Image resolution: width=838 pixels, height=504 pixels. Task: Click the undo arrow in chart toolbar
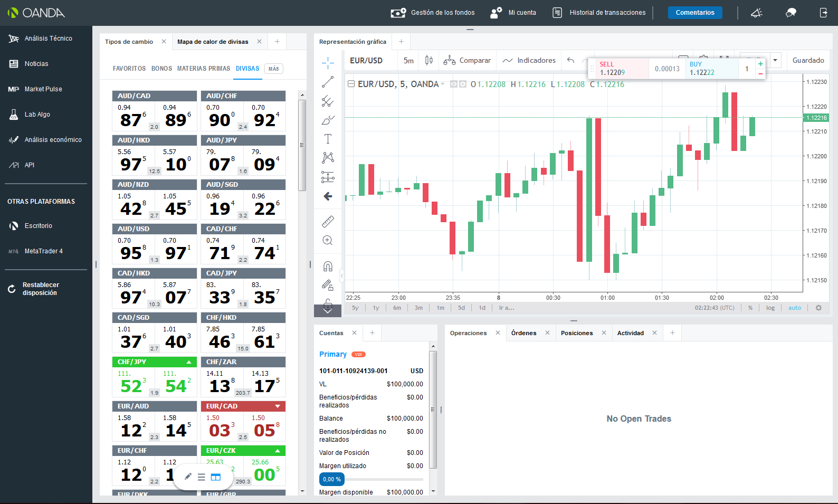(x=570, y=60)
